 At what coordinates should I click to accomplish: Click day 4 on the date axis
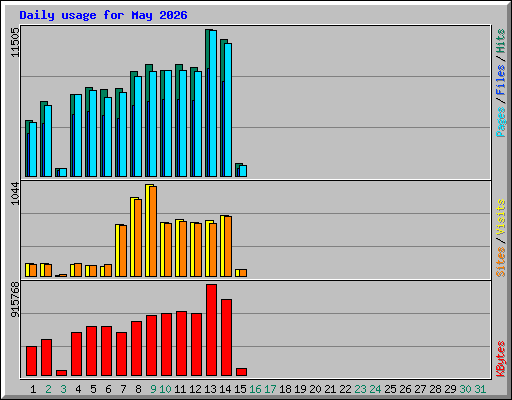78,389
